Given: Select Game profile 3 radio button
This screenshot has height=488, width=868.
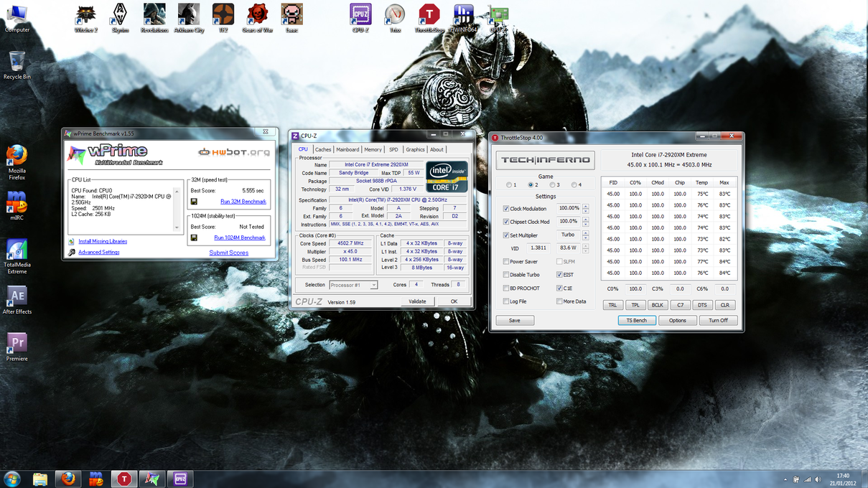Looking at the screenshot, I should pyautogui.click(x=552, y=185).
